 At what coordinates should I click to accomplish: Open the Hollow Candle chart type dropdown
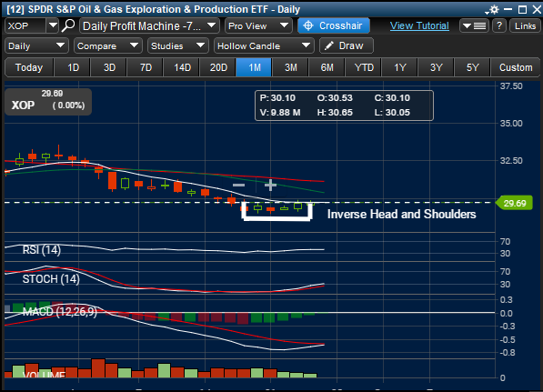click(264, 45)
